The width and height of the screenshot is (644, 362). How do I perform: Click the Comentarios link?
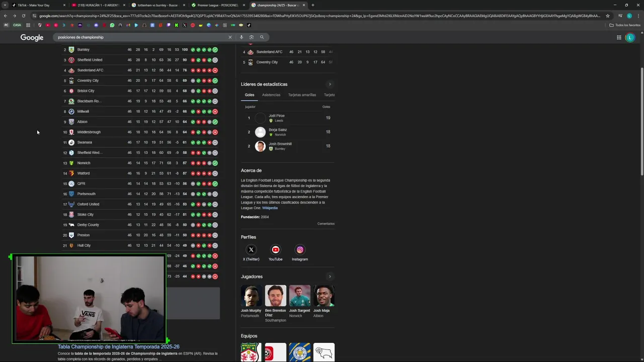tap(326, 224)
